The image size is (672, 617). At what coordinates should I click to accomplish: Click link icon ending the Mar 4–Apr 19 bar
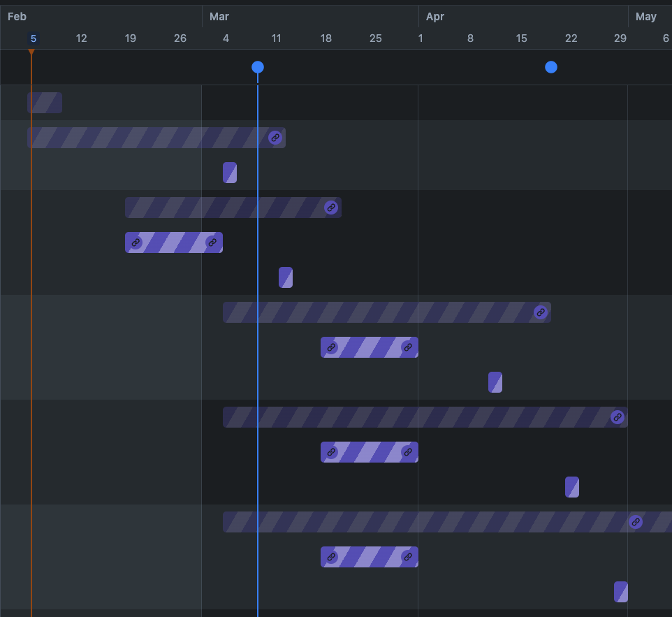click(541, 312)
